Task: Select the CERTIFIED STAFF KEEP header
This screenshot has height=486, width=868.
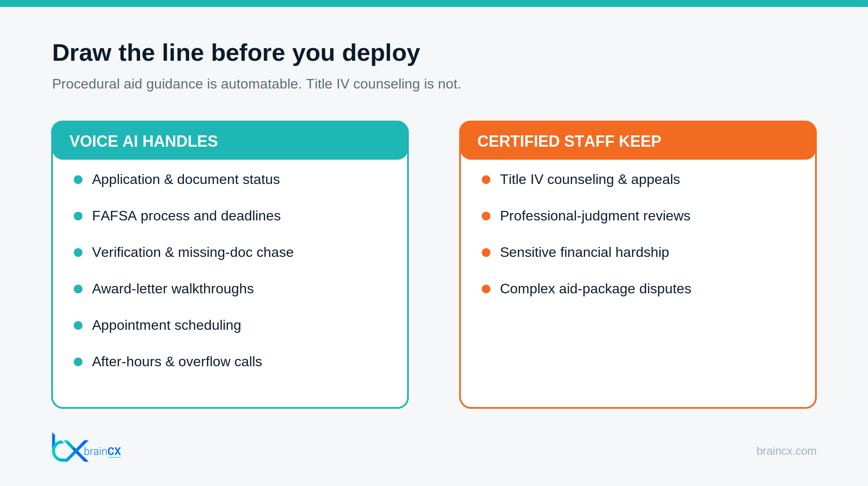Action: (x=638, y=141)
